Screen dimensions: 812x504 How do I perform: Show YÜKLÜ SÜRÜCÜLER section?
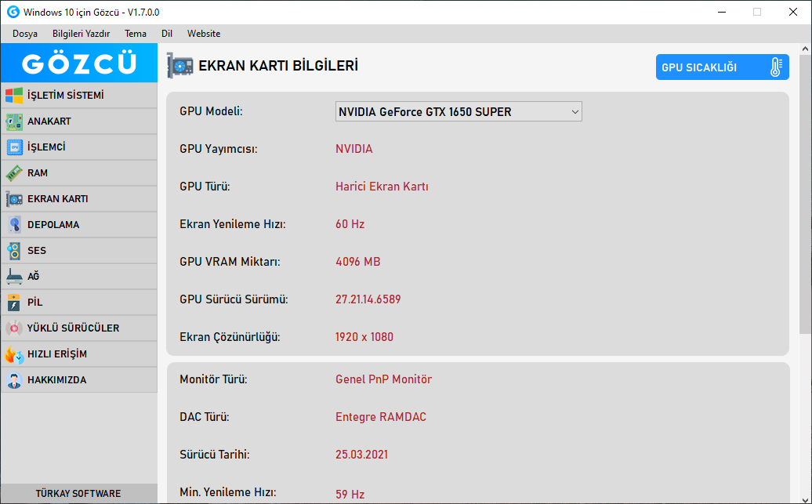tap(78, 328)
